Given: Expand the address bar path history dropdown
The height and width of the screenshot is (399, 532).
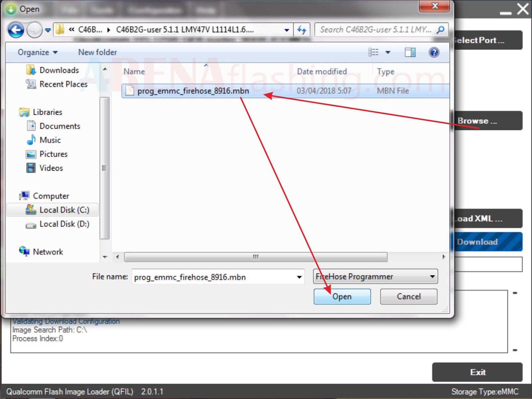Looking at the screenshot, I should coord(287,30).
